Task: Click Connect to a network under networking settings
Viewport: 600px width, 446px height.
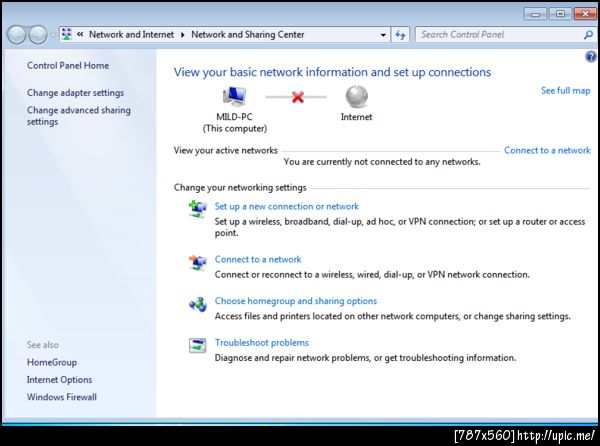Action: pyautogui.click(x=258, y=259)
